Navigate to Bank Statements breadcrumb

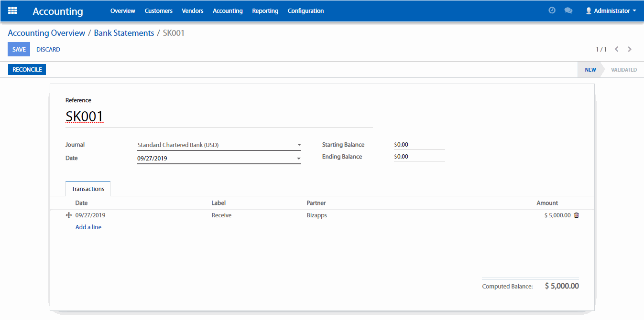click(x=124, y=33)
